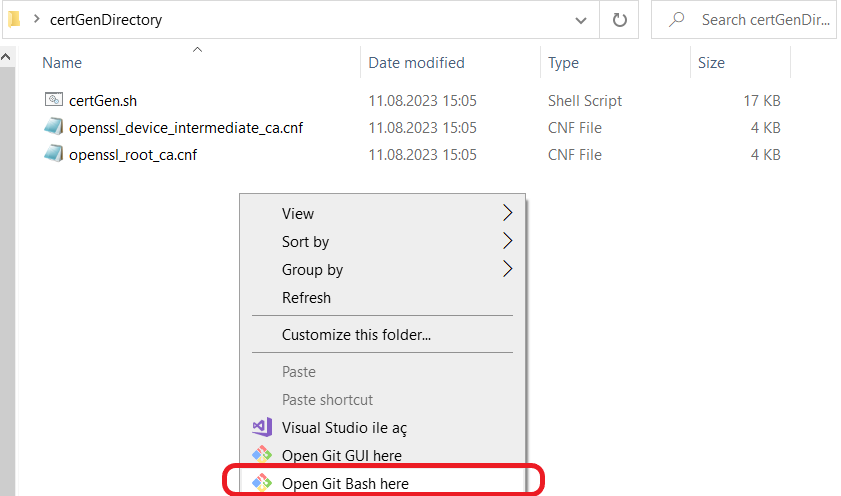Open the address bar history dropdown
Screen dimensions: 841x496
tap(580, 20)
